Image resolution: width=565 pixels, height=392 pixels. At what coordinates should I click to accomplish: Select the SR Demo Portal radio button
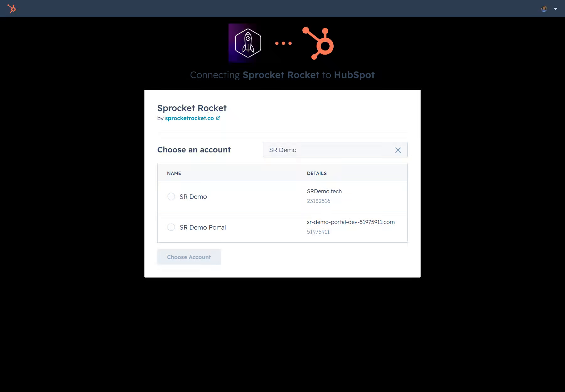(x=171, y=227)
